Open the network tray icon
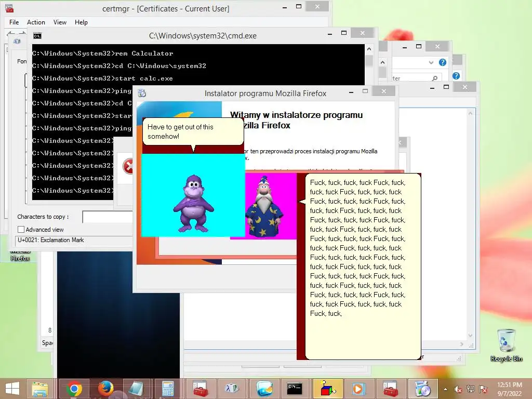This screenshot has width=532, height=399. tap(471, 389)
